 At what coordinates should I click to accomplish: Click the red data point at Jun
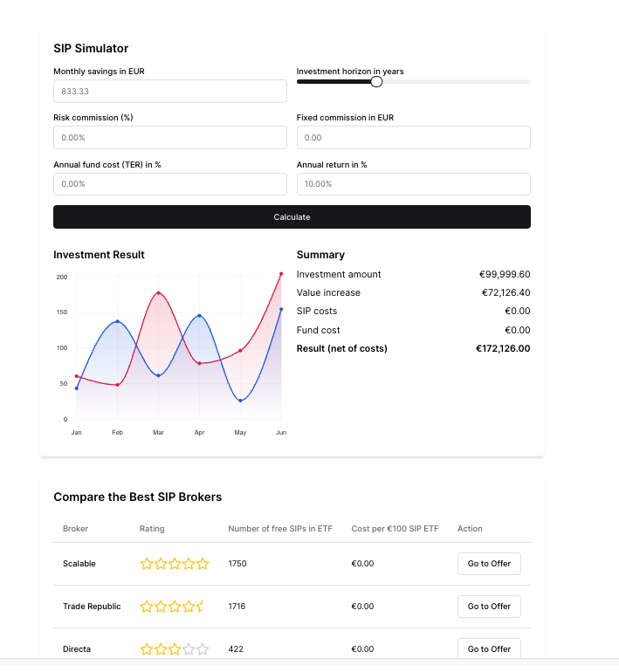click(x=281, y=274)
